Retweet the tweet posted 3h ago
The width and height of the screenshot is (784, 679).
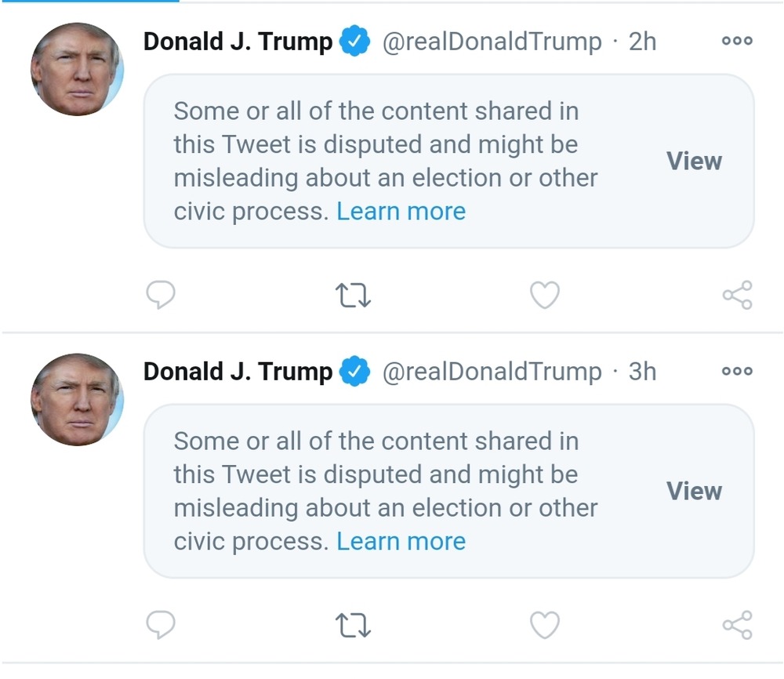352,626
